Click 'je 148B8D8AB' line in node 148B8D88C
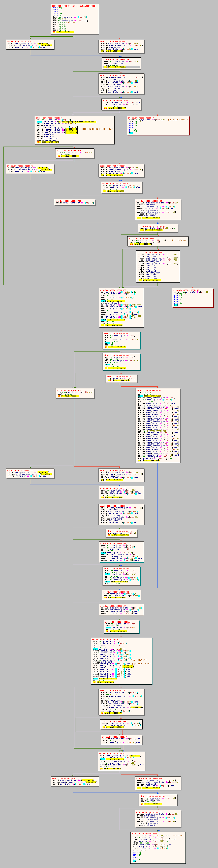Image resolution: width=218 pixels, height=868 pixels. (x=115, y=597)
